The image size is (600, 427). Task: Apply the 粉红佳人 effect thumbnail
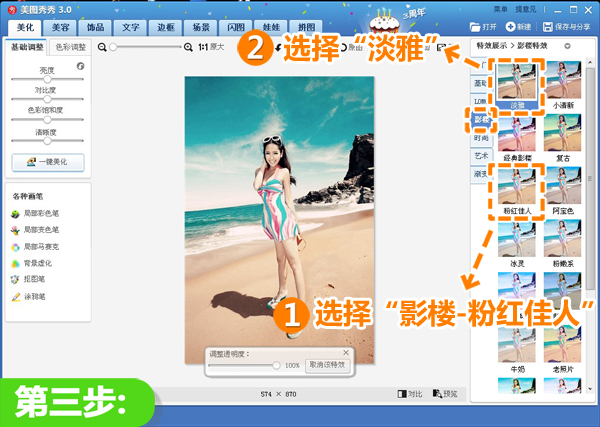click(x=517, y=191)
